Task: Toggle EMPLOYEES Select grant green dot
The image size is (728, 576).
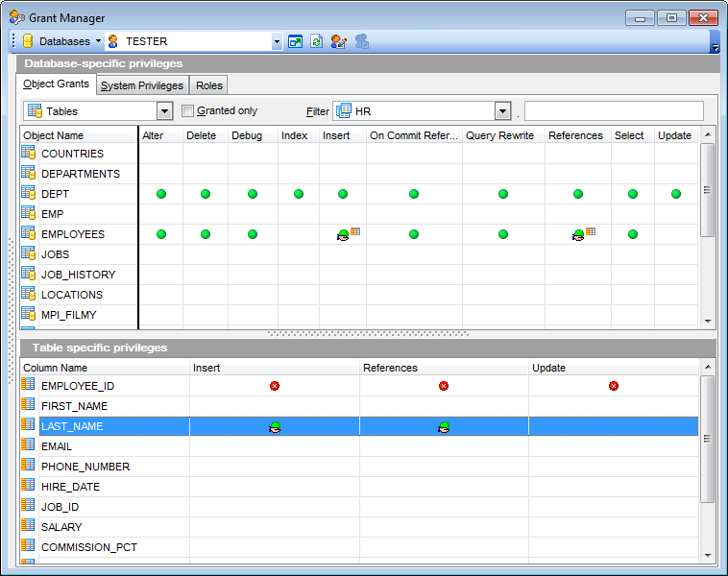Action: (633, 234)
